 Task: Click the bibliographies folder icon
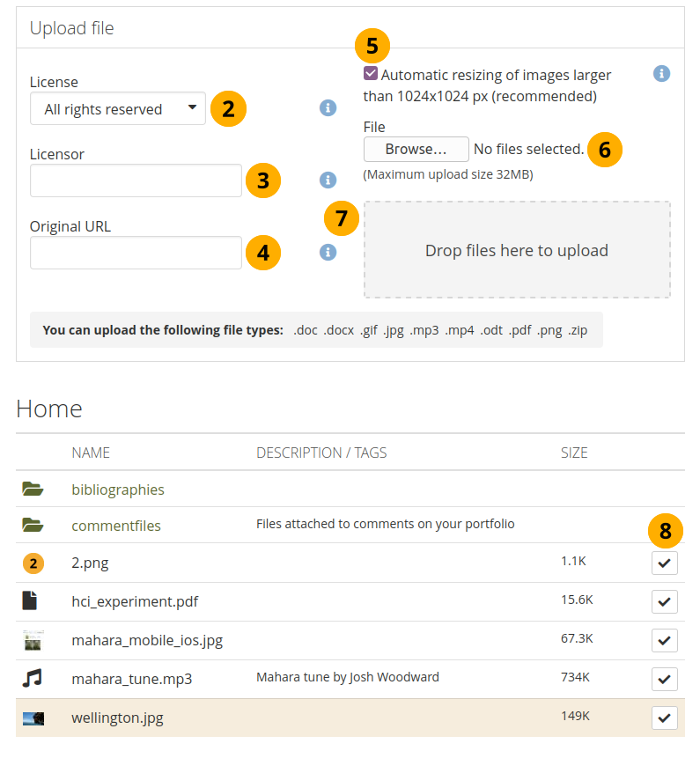click(33, 490)
